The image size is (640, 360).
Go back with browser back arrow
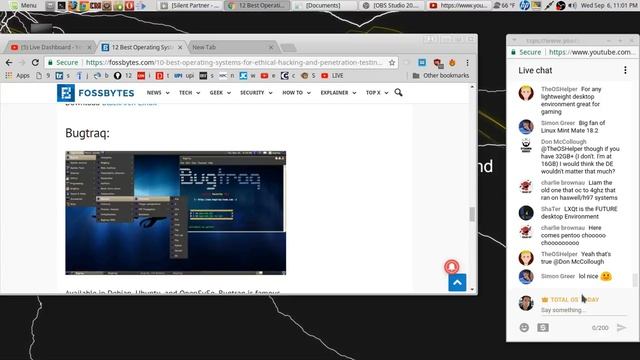point(9,62)
